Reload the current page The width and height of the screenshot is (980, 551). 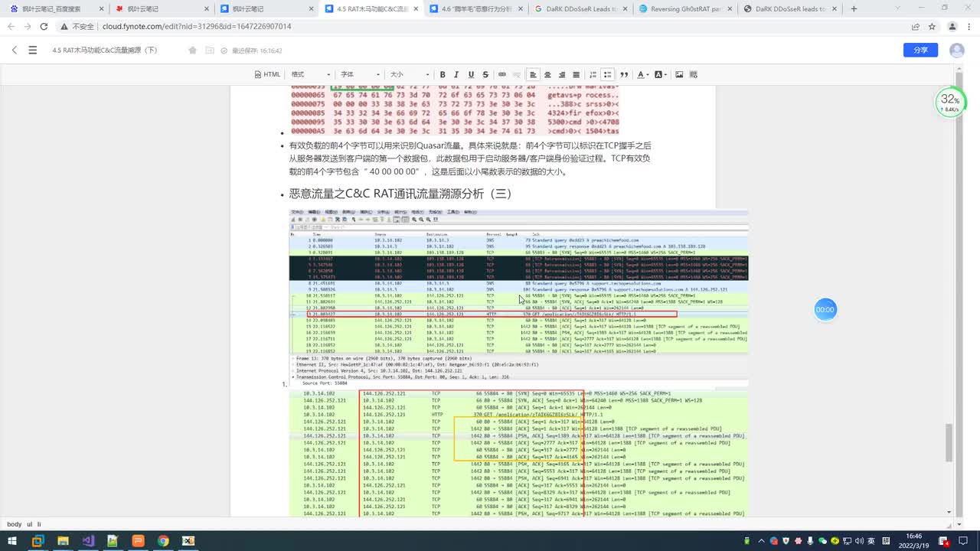[44, 26]
